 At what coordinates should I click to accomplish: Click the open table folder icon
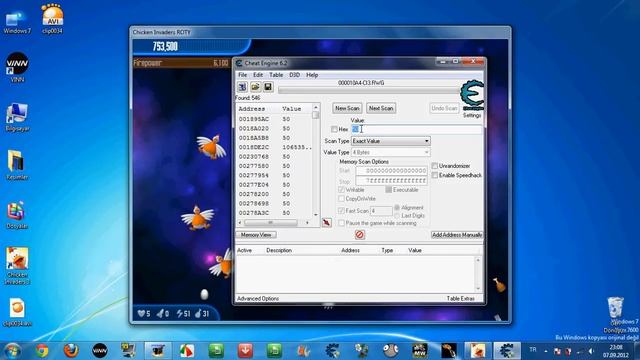(256, 87)
